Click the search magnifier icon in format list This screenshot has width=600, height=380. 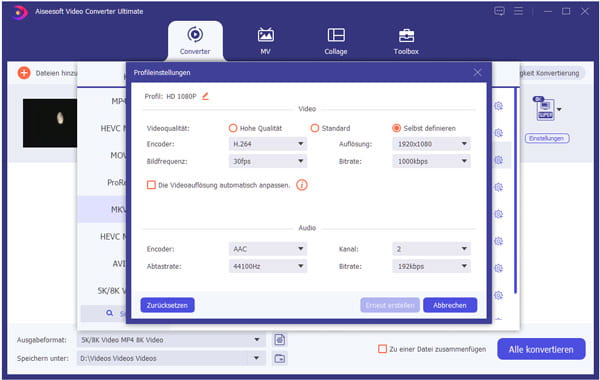pos(109,313)
